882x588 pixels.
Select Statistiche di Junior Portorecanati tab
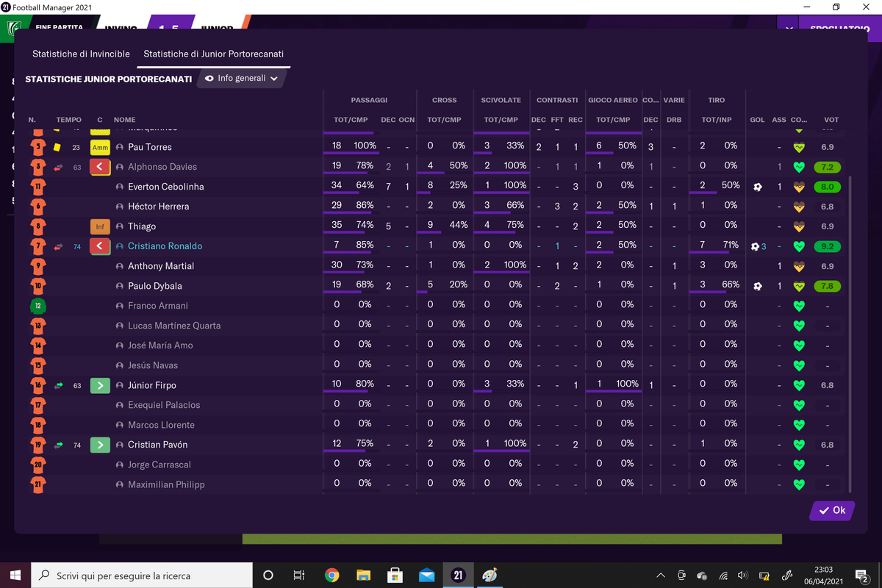pos(214,54)
